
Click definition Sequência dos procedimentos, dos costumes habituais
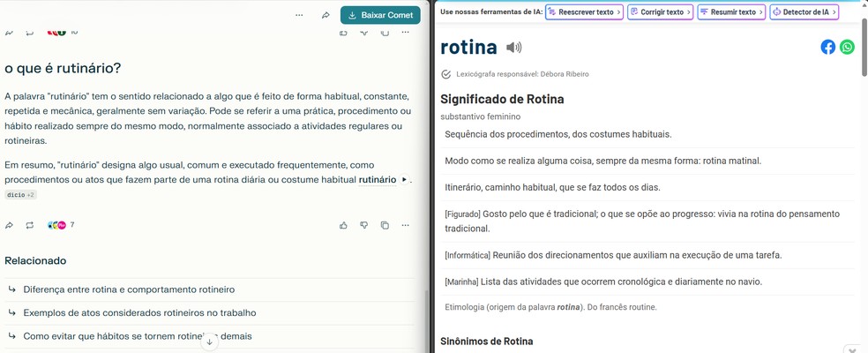pyautogui.click(x=558, y=134)
